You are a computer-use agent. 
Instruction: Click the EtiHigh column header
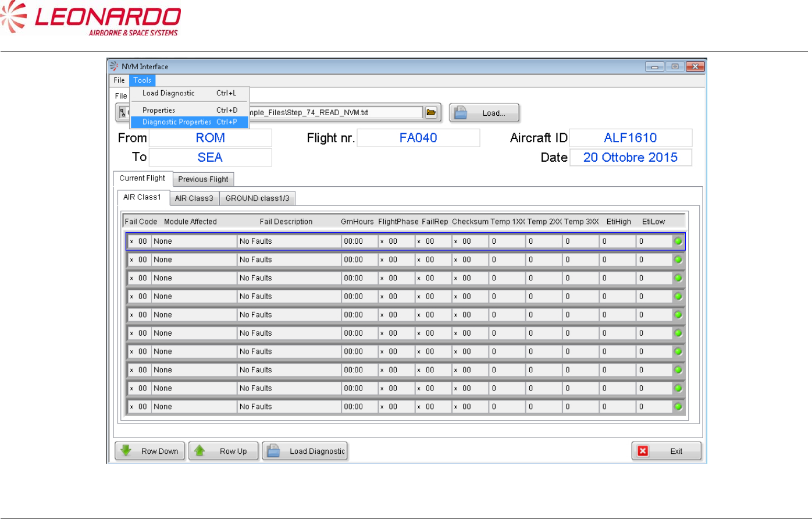[x=618, y=222]
